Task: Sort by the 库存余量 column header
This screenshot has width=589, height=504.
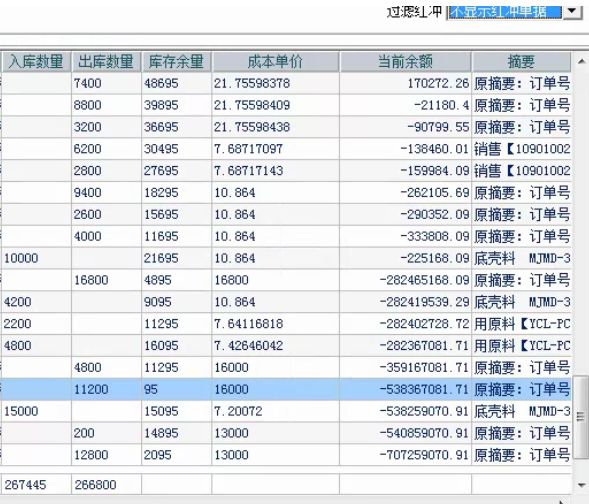Action: tap(177, 62)
